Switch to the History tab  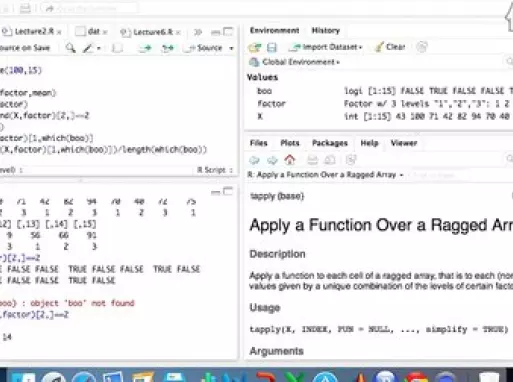tap(325, 31)
